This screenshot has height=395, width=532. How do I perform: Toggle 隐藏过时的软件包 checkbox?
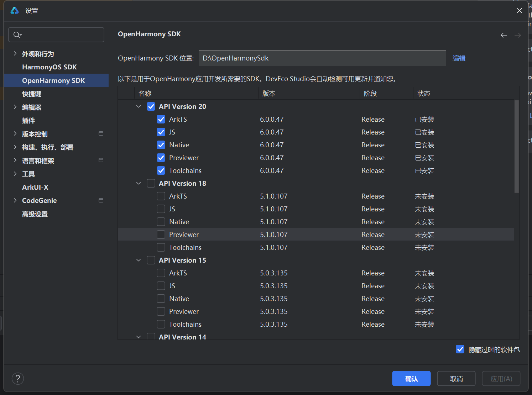click(x=460, y=349)
